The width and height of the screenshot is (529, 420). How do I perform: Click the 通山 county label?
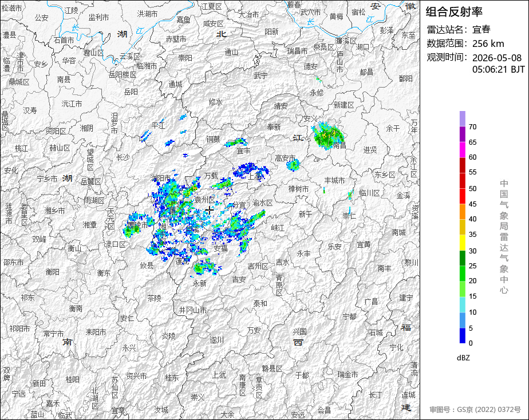pos(231,52)
